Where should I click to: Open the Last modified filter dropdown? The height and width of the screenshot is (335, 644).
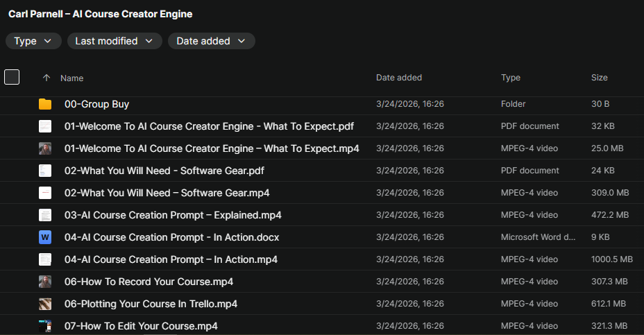(115, 41)
